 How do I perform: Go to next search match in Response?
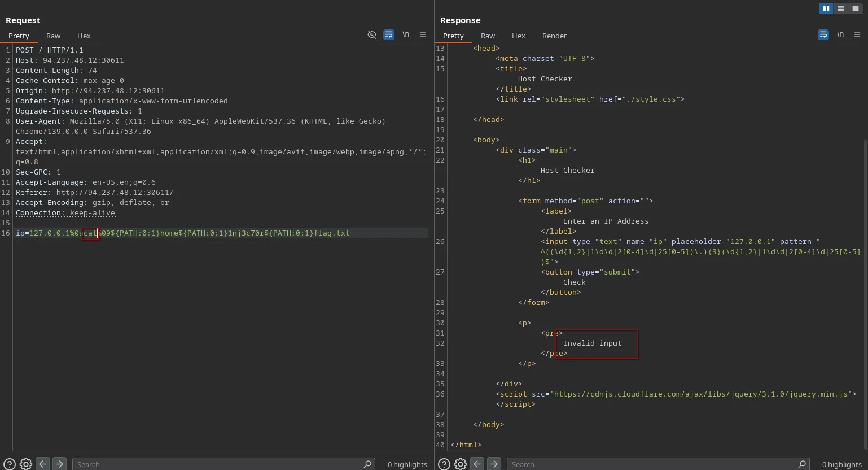494,464
